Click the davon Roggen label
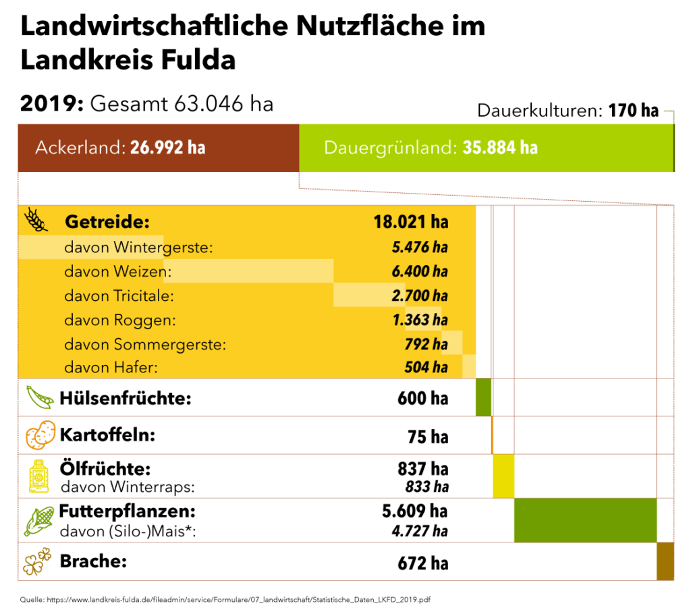The width and height of the screenshot is (691, 616). coord(120,320)
